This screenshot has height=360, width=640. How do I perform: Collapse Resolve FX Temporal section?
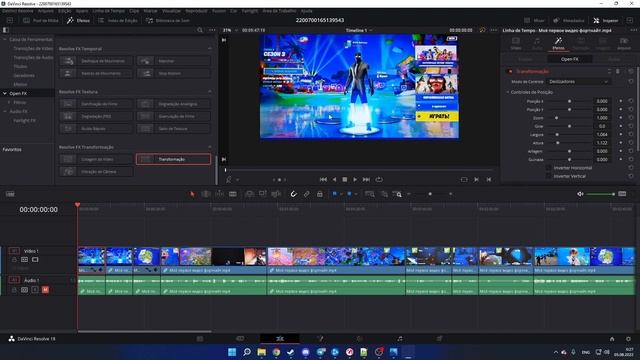click(210, 49)
